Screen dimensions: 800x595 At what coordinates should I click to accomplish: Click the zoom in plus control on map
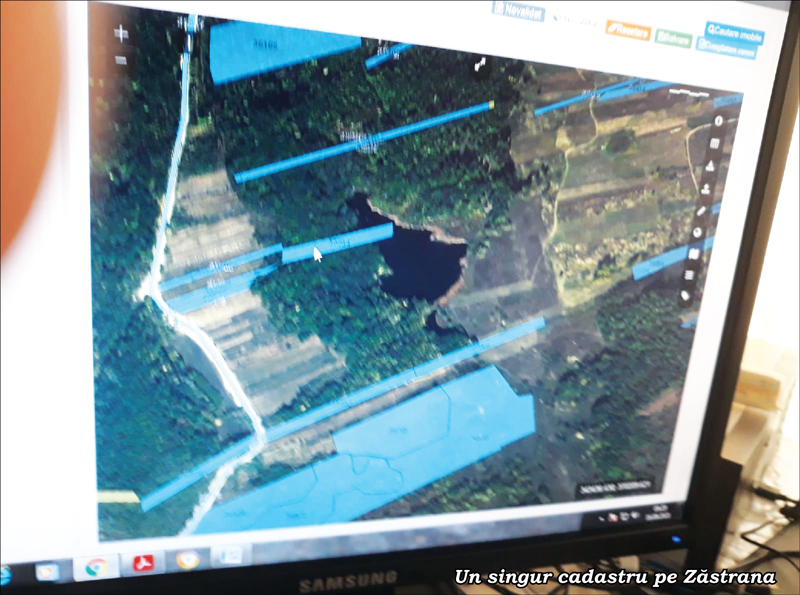click(x=123, y=34)
